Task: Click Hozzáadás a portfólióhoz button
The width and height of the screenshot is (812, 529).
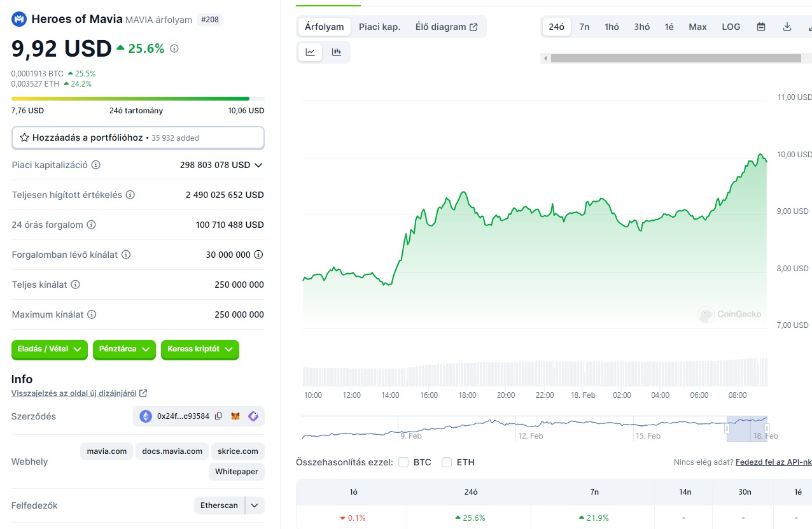Action: [138, 138]
